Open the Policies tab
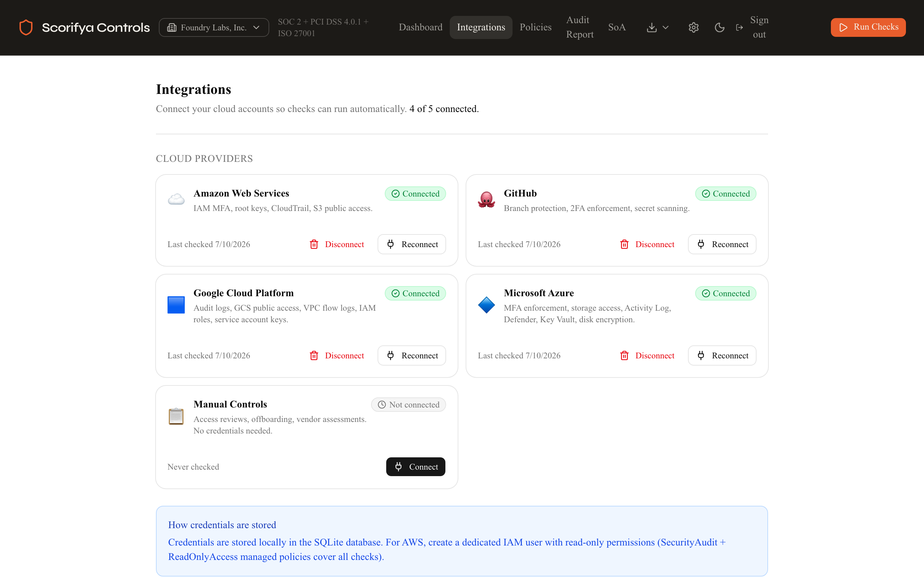924x578 pixels. coord(535,27)
